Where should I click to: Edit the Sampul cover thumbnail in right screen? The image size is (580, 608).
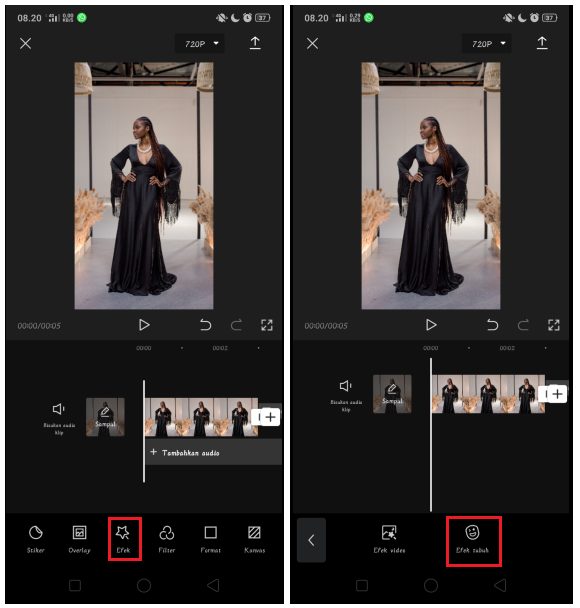coord(392,394)
